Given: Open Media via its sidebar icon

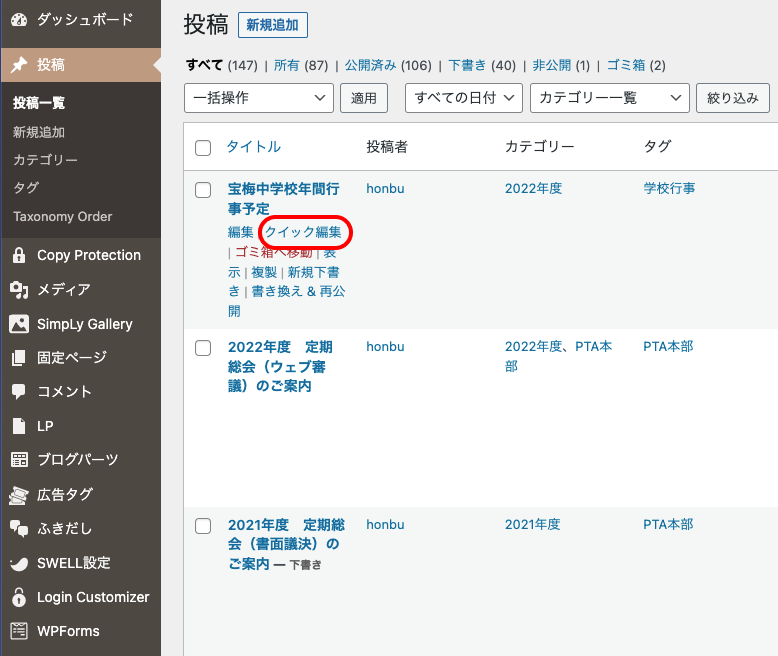Looking at the screenshot, I should 18,290.
